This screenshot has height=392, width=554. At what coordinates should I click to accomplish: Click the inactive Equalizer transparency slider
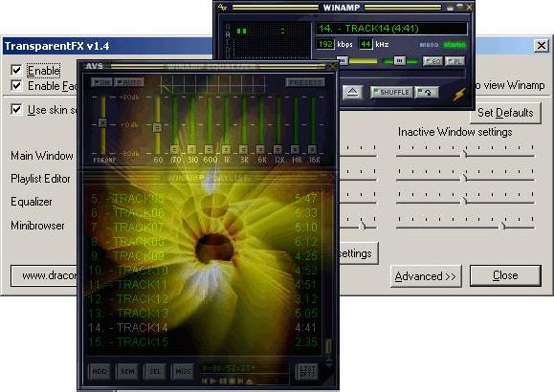465,202
